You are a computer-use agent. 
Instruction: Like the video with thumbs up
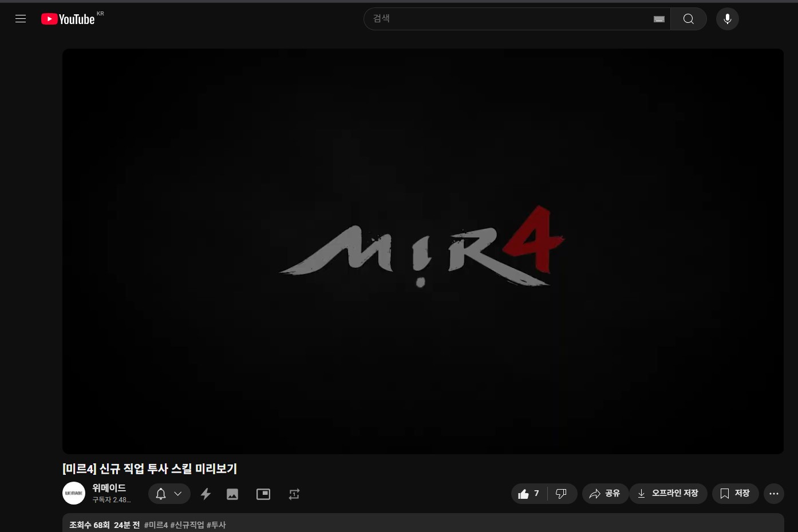(x=529, y=494)
